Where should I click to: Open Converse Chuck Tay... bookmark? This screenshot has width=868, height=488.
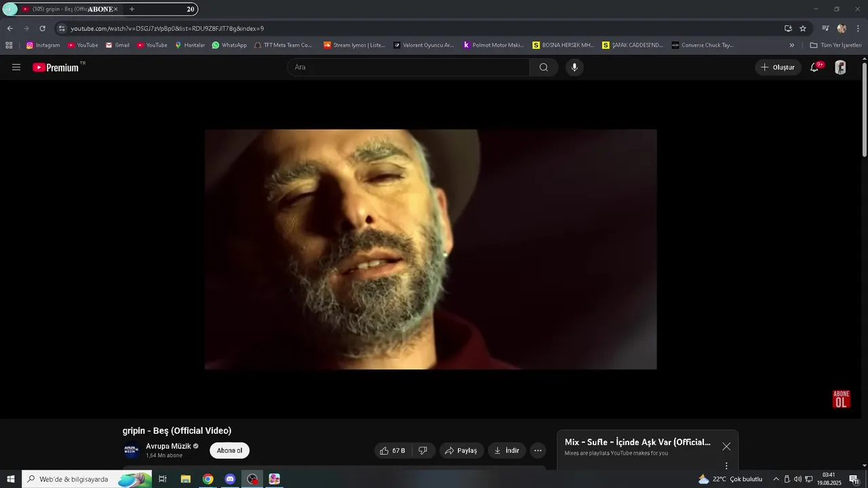tap(703, 45)
